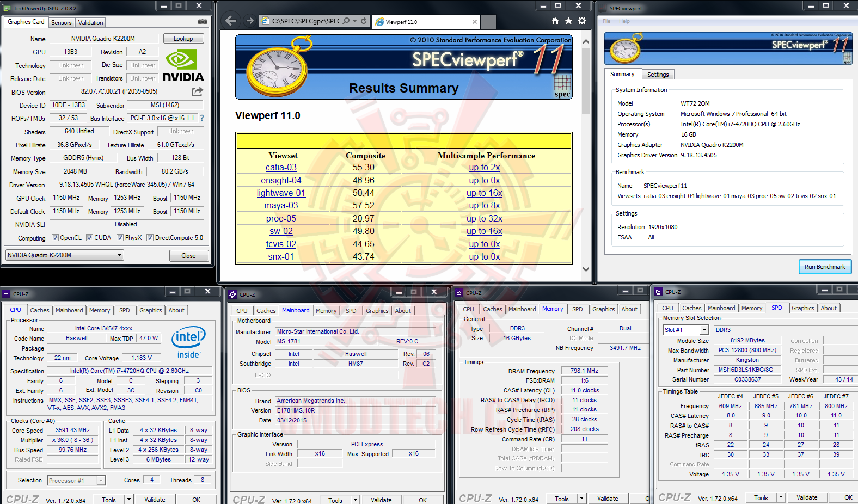Click the Run Benchmark button
Image resolution: width=858 pixels, height=504 pixels.
click(825, 267)
